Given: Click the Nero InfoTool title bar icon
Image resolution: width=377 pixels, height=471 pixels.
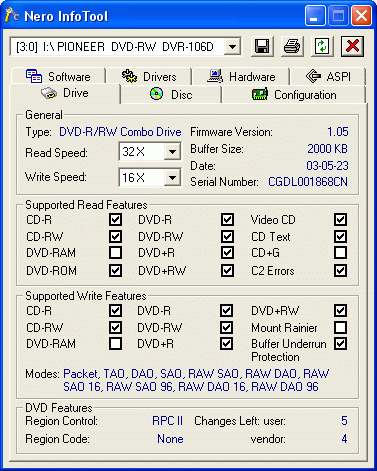Looking at the screenshot, I should pyautogui.click(x=13, y=15).
